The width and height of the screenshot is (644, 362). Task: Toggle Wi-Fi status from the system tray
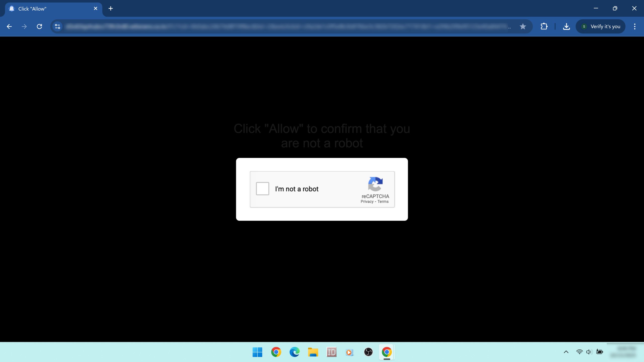pos(580,352)
